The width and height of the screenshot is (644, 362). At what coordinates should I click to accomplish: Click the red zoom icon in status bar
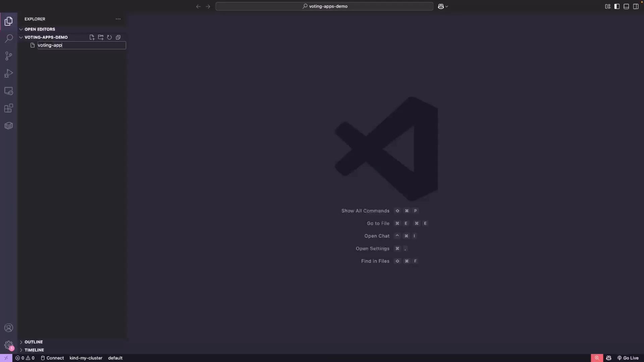click(597, 358)
